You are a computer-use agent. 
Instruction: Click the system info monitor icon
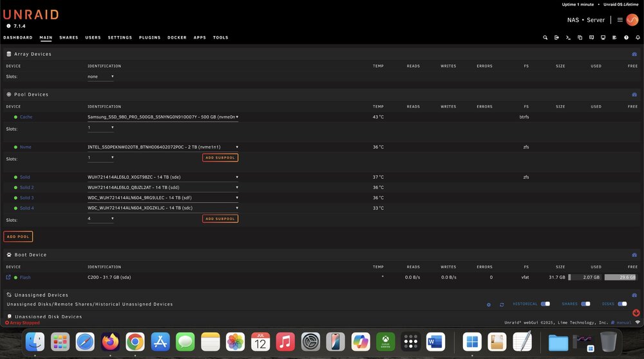pyautogui.click(x=603, y=37)
